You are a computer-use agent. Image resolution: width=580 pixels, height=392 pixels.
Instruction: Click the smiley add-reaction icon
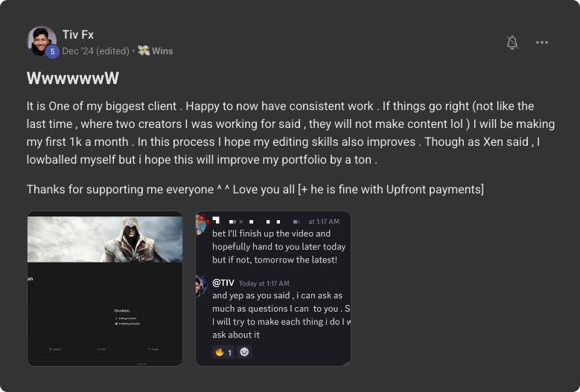click(245, 352)
